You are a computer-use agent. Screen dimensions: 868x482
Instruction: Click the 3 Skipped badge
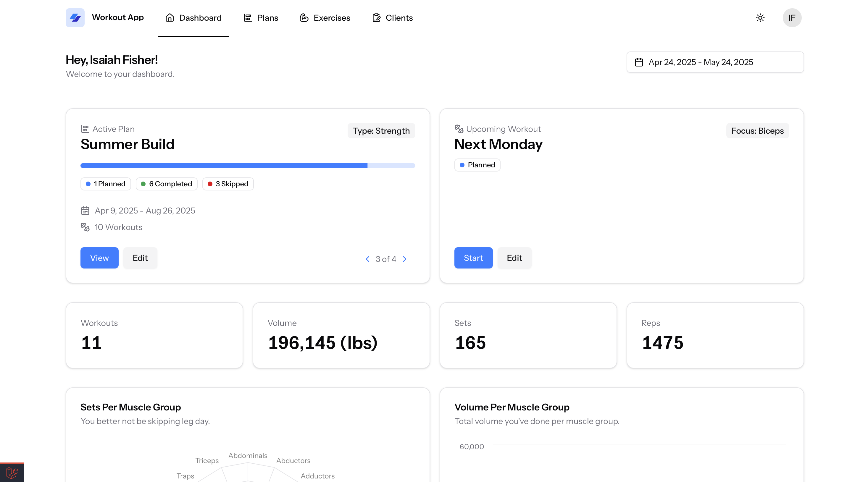click(x=228, y=184)
